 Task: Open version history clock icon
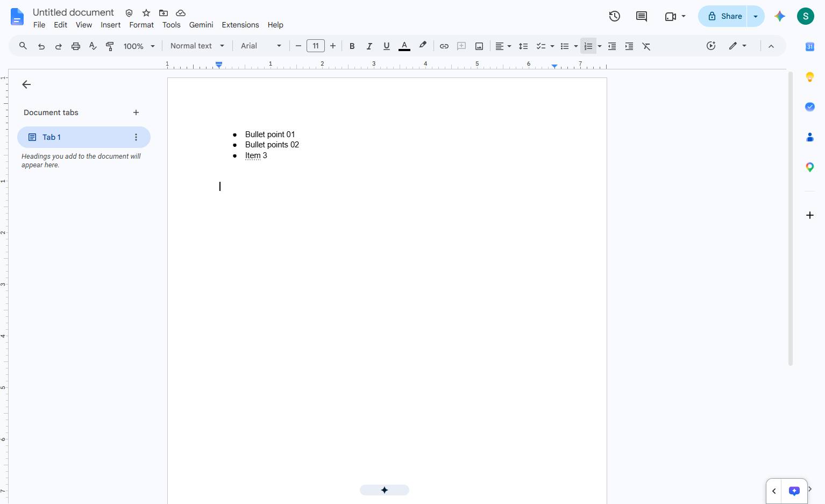(x=615, y=16)
